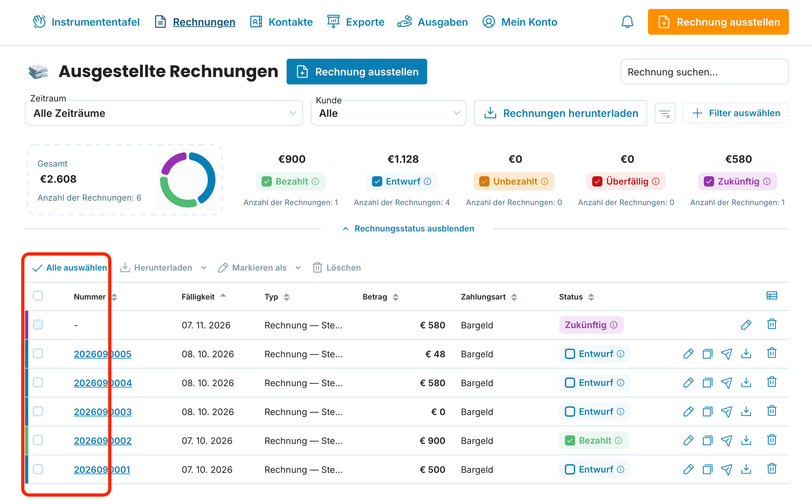Screen dimensions: 812x504
Task: Open the Kunde dropdown
Action: [388, 113]
